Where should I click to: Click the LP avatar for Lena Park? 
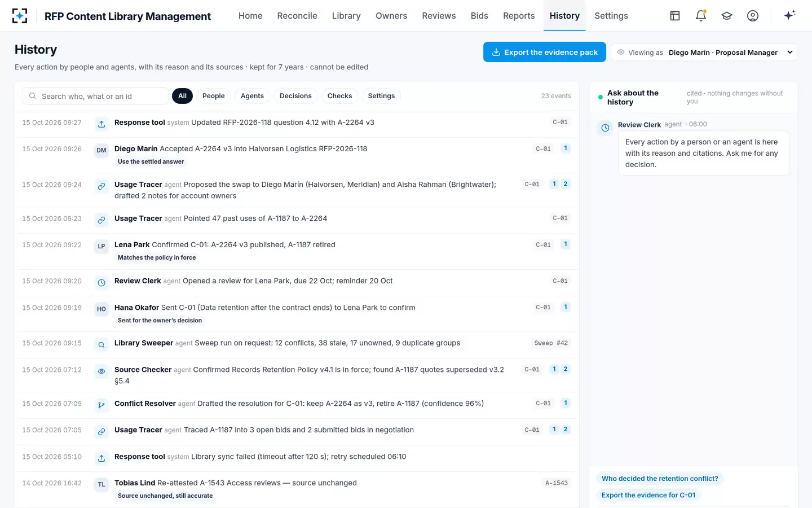[x=101, y=247]
